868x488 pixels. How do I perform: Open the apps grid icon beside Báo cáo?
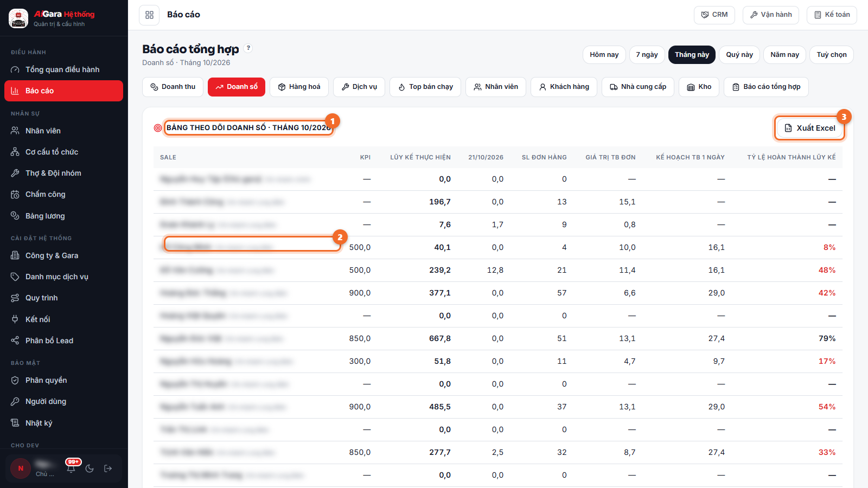tap(149, 15)
